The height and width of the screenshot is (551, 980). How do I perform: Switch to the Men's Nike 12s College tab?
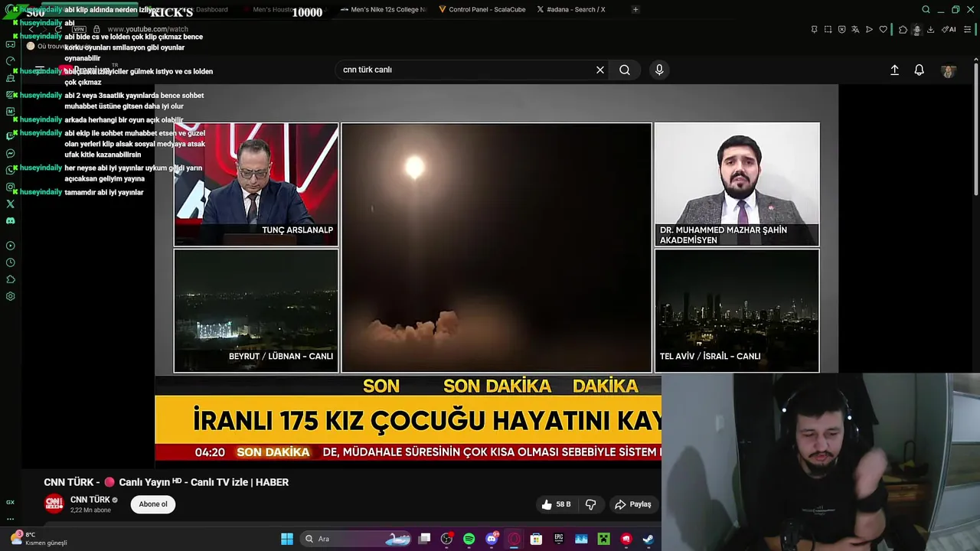pyautogui.click(x=383, y=9)
